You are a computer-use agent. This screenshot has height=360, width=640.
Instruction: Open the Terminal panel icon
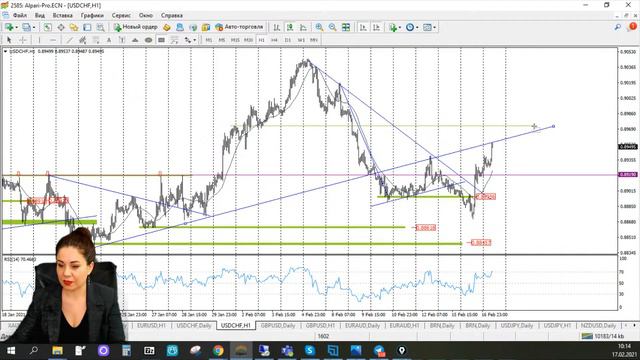87,27
